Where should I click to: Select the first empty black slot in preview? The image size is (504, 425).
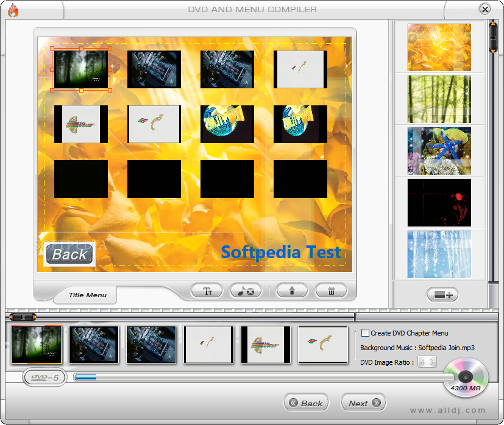[x=81, y=179]
